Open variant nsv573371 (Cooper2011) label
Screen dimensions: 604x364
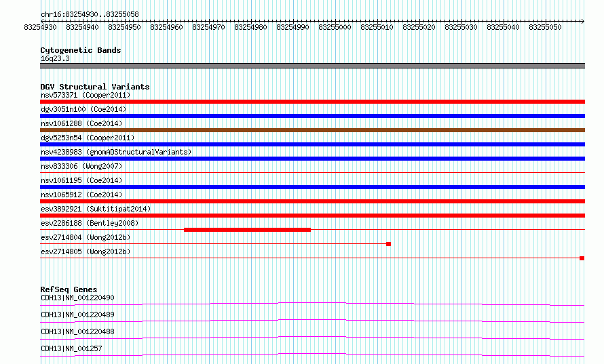click(x=86, y=95)
